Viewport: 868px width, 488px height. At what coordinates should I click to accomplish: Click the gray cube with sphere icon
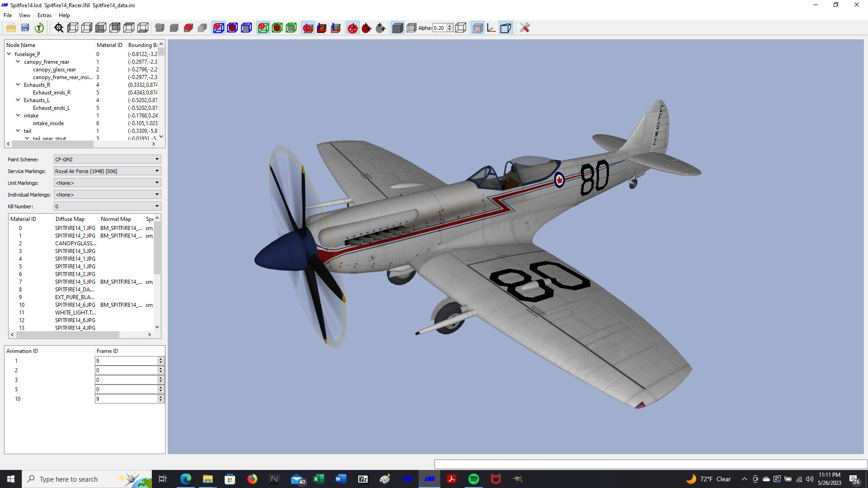tap(160, 28)
